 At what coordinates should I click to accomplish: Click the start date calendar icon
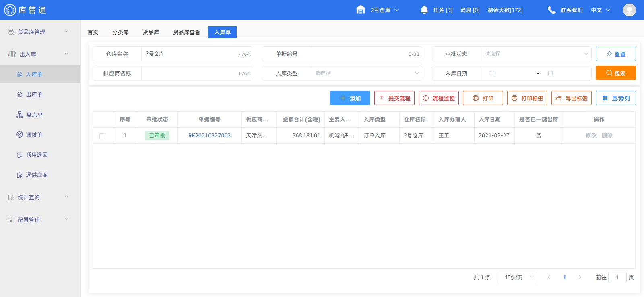(492, 73)
